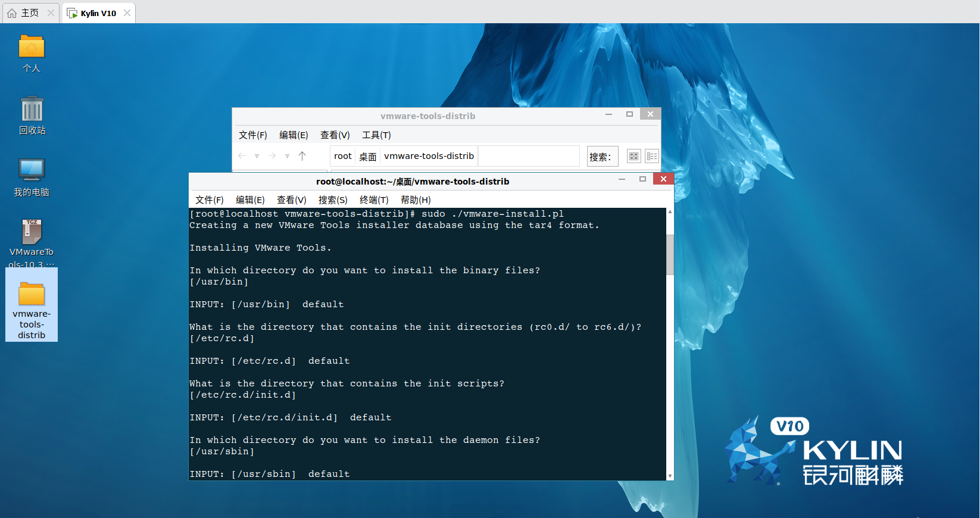Click the 'INPUT: [/etc/rc.d] default' line

click(270, 361)
